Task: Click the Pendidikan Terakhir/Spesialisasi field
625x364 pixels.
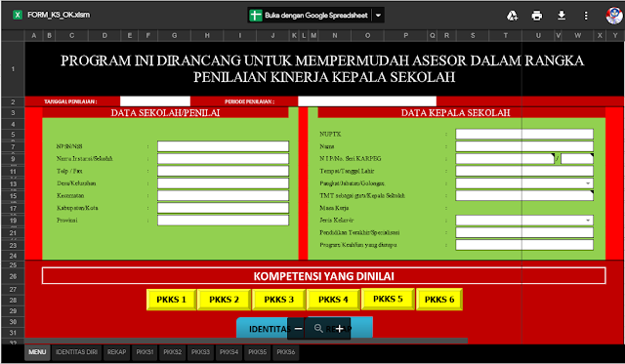Action: (524, 232)
